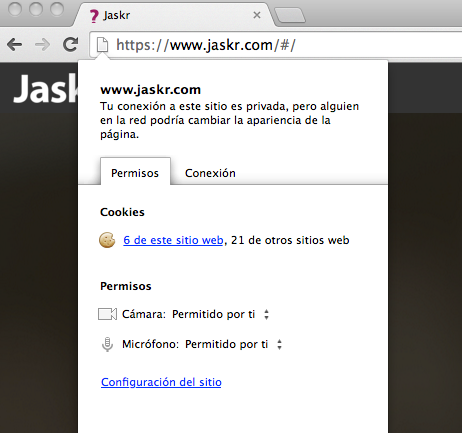Click the browser forward arrow
462x433 pixels.
tap(42, 44)
